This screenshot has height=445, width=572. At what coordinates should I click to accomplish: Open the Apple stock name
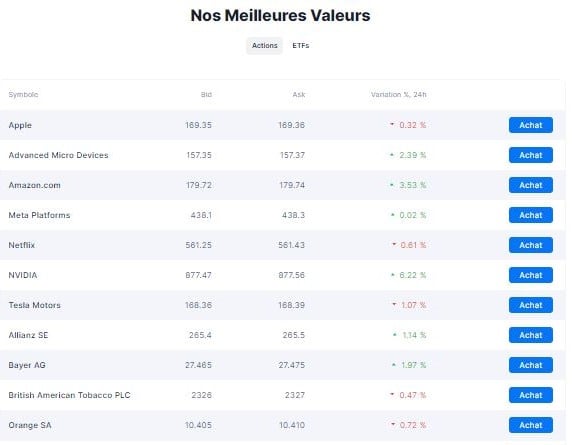click(20, 125)
